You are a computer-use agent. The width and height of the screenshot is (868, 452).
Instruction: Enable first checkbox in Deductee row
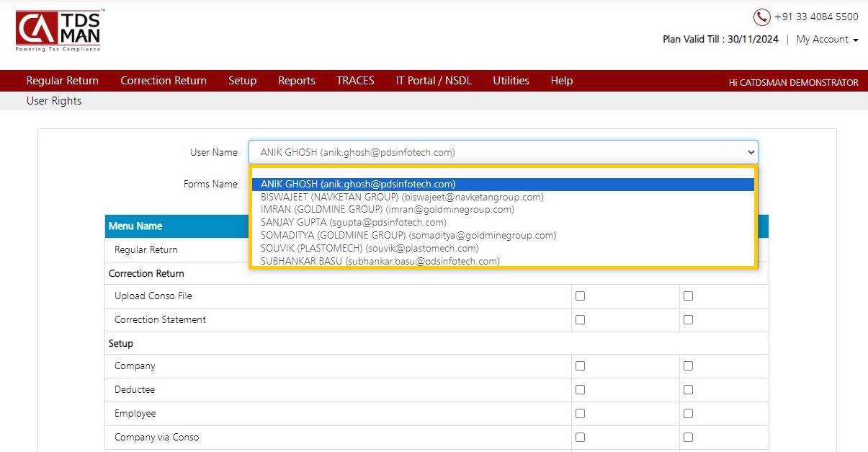(580, 389)
